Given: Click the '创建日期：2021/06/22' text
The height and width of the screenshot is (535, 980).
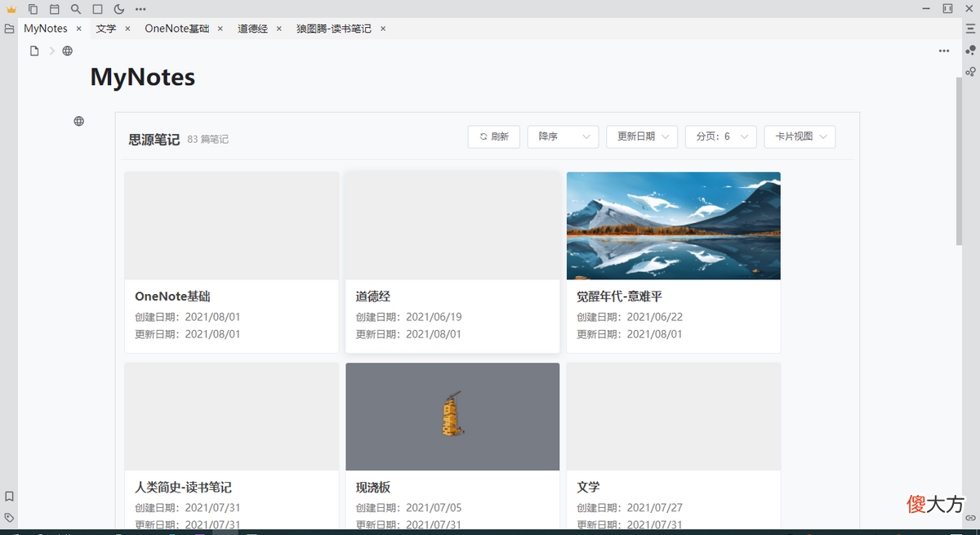Looking at the screenshot, I should pyautogui.click(x=630, y=317).
